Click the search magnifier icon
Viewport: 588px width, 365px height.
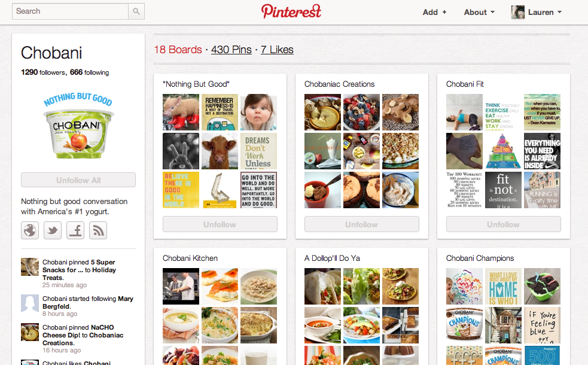coord(136,11)
